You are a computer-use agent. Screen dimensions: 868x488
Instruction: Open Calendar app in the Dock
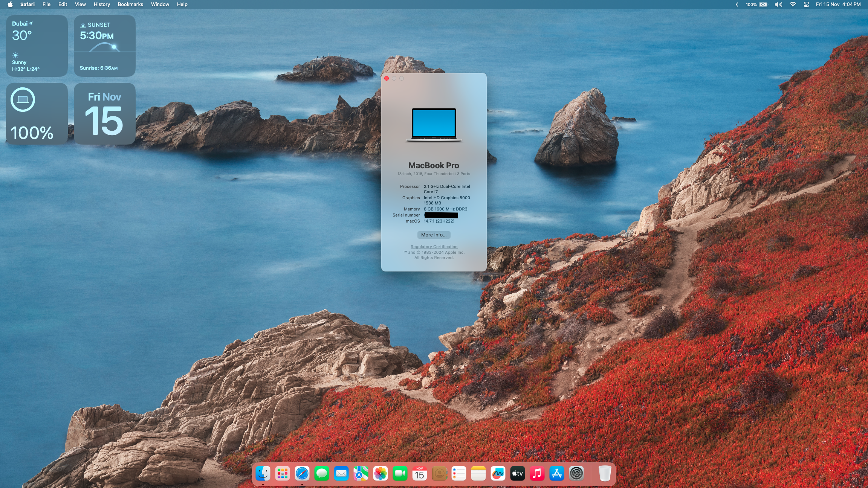(x=420, y=473)
